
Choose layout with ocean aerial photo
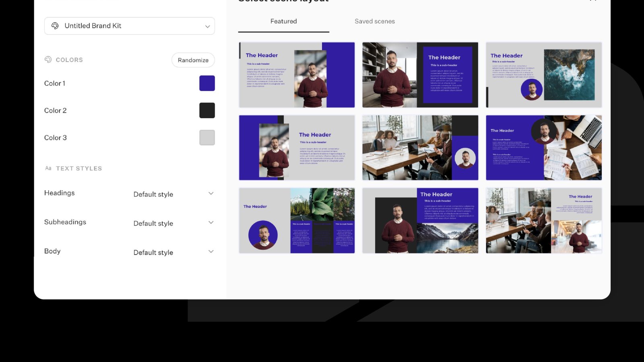point(543,75)
